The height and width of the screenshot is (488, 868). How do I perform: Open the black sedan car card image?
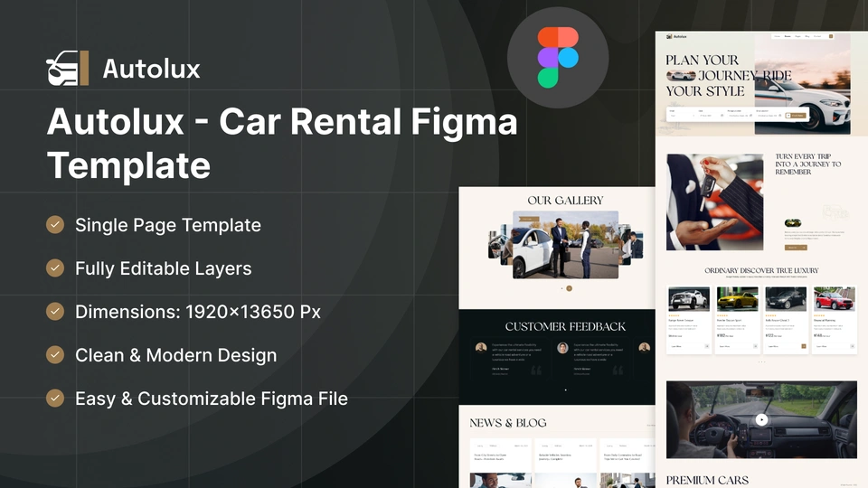(786, 299)
